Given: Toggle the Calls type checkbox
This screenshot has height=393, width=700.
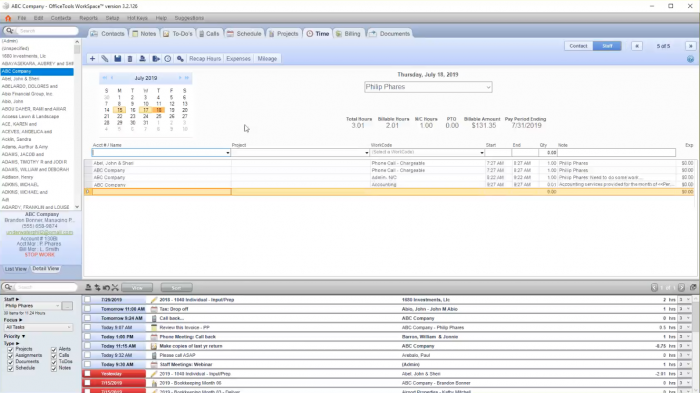Looking at the screenshot, I should pos(54,356).
